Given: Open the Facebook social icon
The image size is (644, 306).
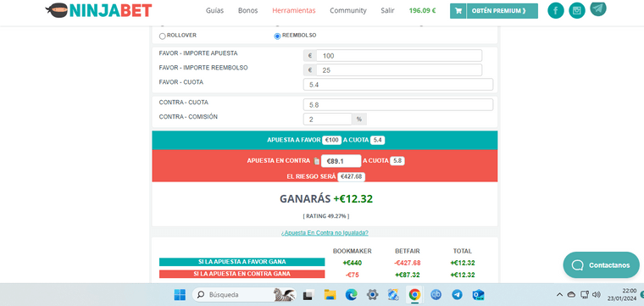Looking at the screenshot, I should click(x=556, y=11).
